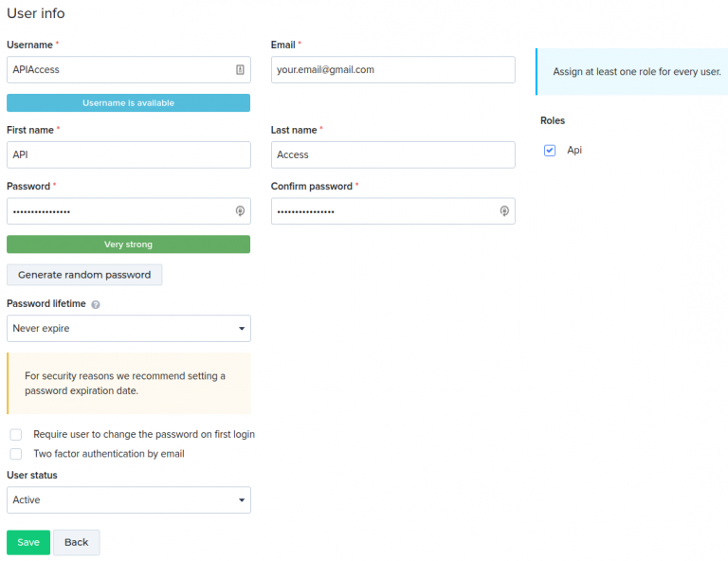728x561 pixels.
Task: Uncheck the Api role checkbox
Action: (x=550, y=151)
